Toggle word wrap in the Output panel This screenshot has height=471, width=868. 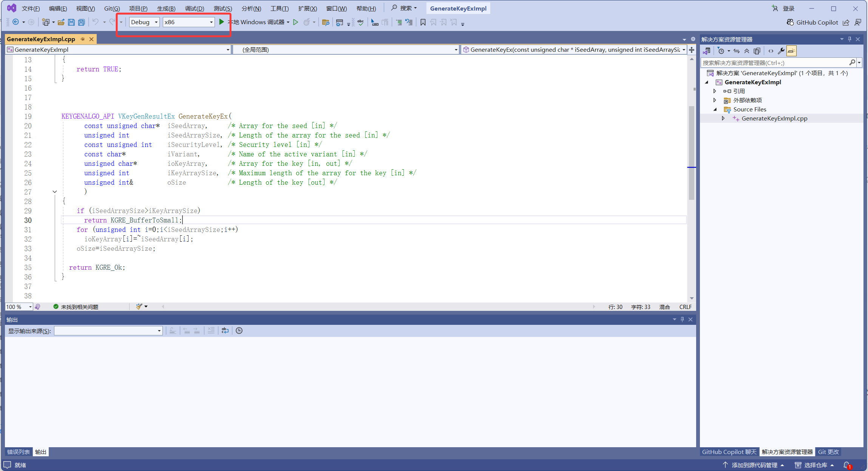point(225,331)
